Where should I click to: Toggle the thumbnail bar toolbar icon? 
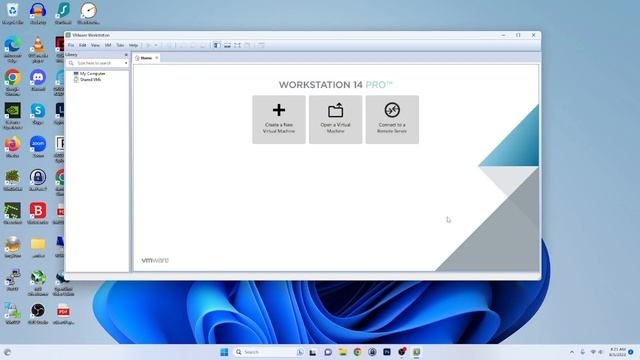pos(227,45)
